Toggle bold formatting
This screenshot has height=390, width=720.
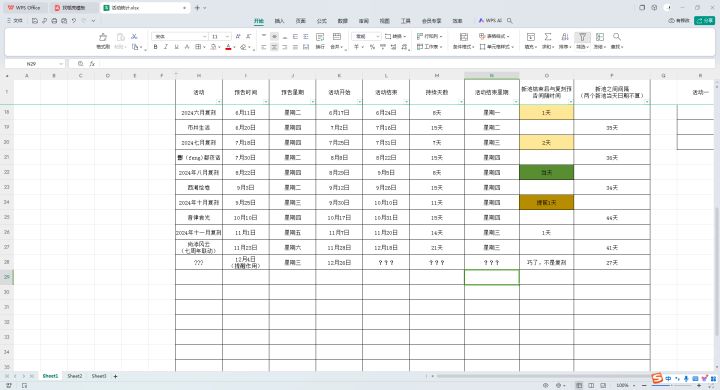(x=155, y=47)
